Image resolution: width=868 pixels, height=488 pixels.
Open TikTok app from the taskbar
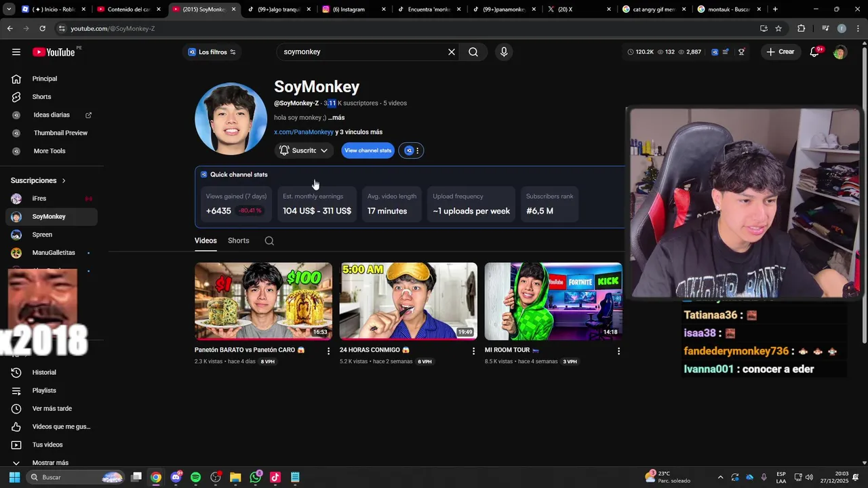point(275,477)
